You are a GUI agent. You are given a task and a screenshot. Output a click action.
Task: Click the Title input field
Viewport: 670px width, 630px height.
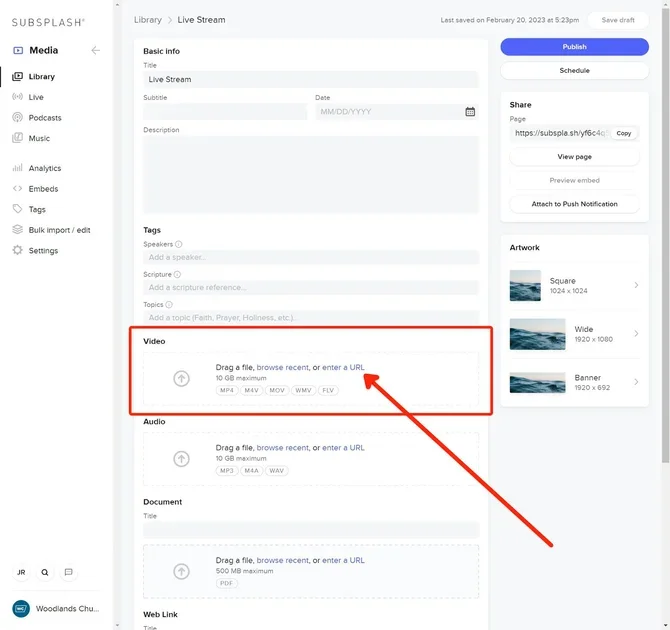point(311,79)
